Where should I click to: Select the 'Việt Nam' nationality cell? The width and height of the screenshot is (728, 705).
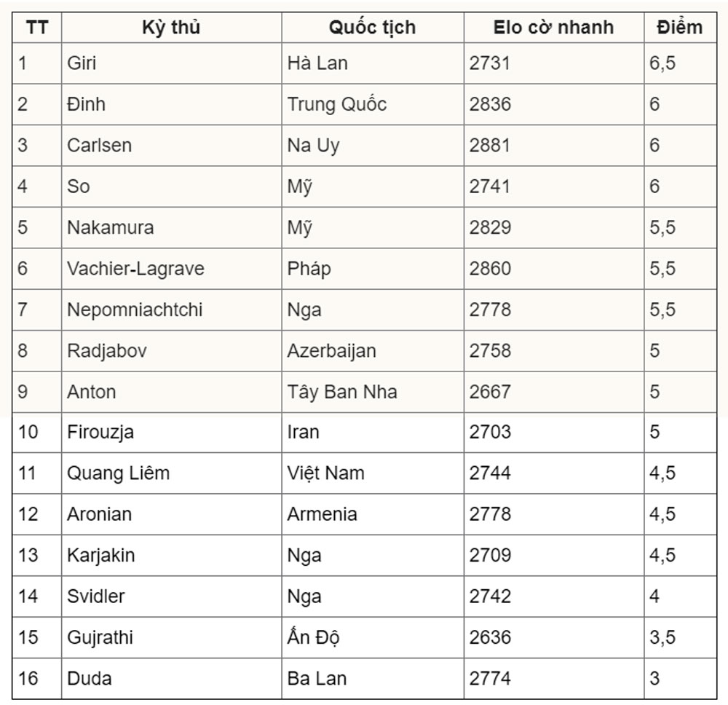(x=372, y=473)
